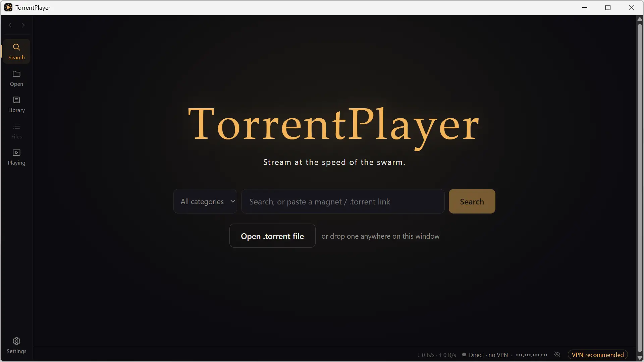
Task: Expand the All categories dropdown
Action: 205,201
